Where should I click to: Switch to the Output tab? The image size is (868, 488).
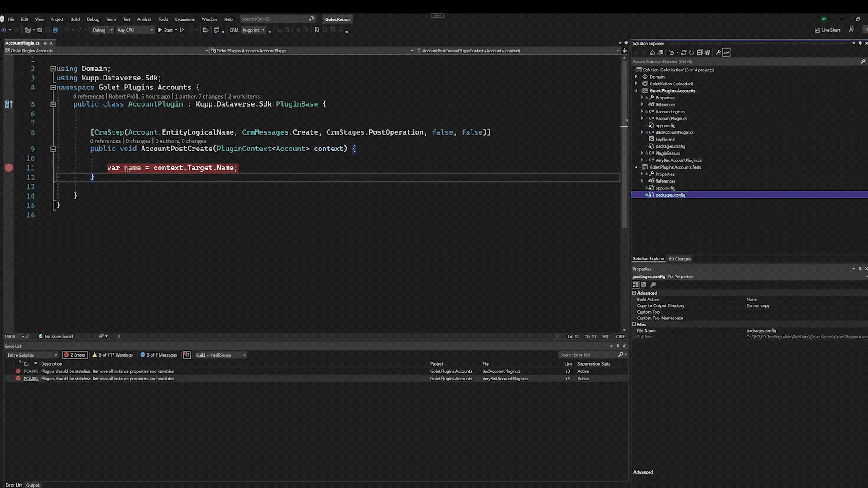(x=33, y=485)
